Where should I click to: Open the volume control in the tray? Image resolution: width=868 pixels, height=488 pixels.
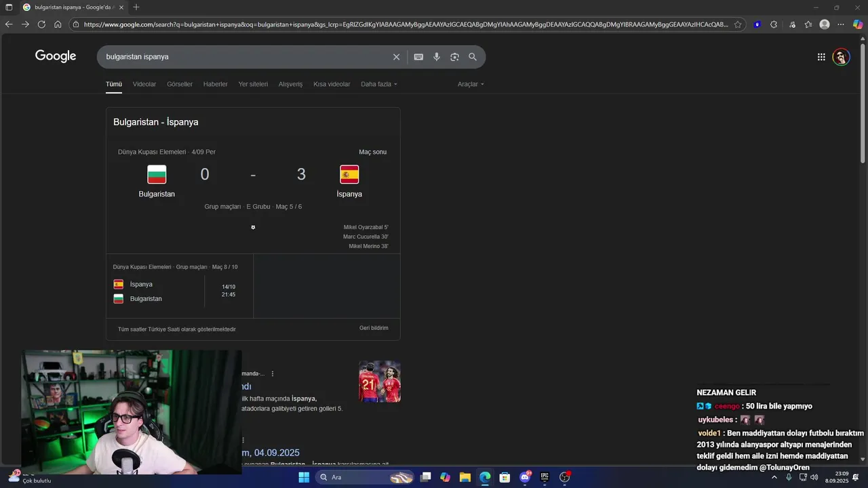(x=814, y=477)
